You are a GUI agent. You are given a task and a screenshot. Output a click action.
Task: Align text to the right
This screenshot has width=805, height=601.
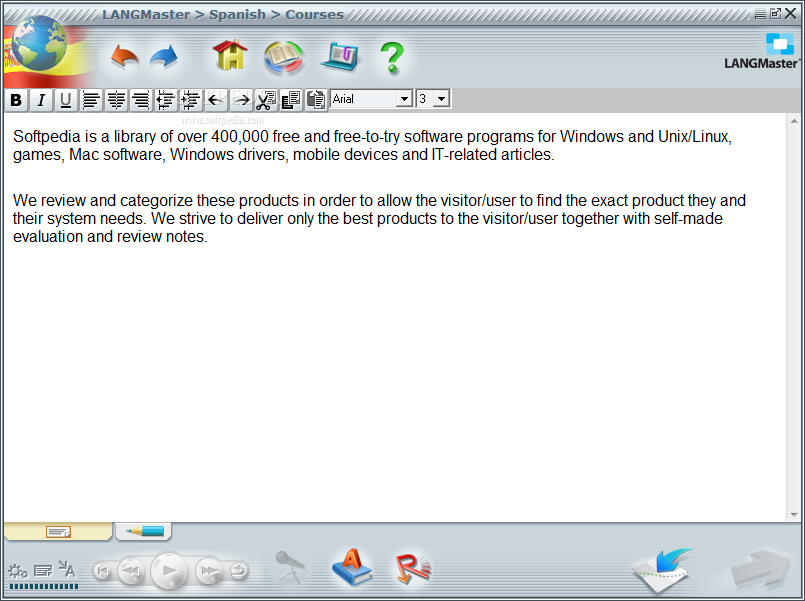(x=141, y=100)
